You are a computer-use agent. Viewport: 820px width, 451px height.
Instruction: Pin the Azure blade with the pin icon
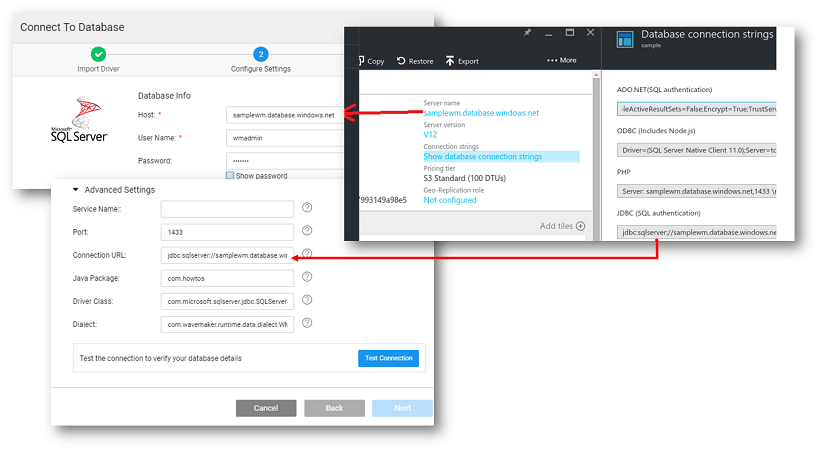pyautogui.click(x=528, y=33)
